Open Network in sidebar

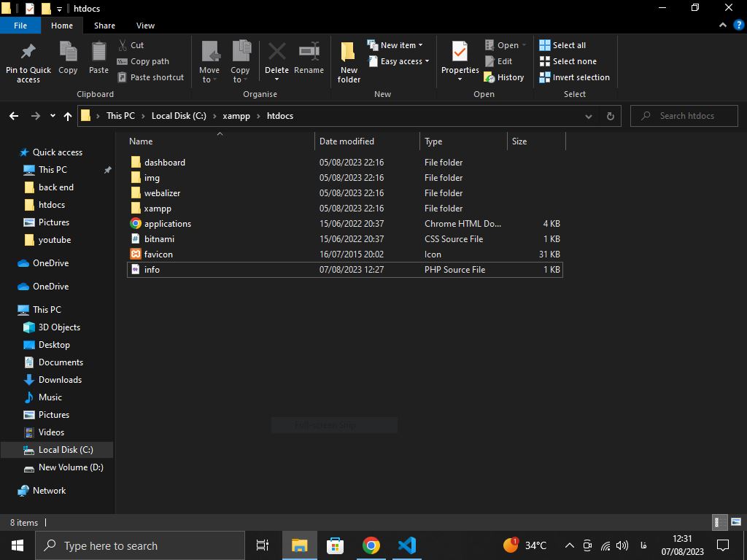coord(49,491)
